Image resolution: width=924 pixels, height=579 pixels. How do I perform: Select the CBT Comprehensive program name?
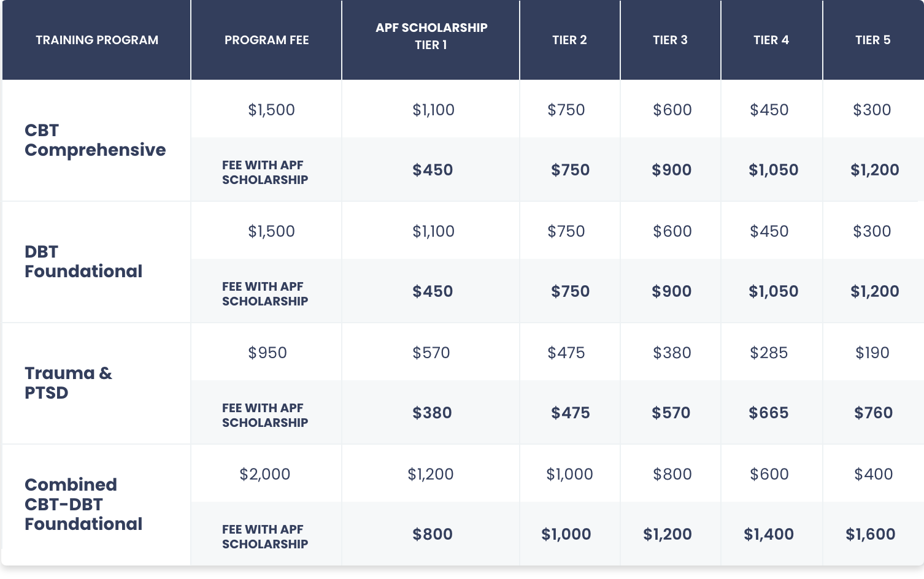tap(95, 140)
